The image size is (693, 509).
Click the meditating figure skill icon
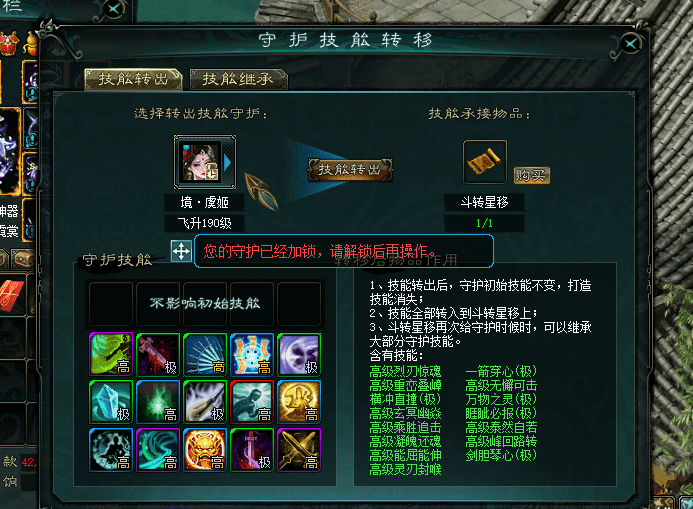[111, 449]
